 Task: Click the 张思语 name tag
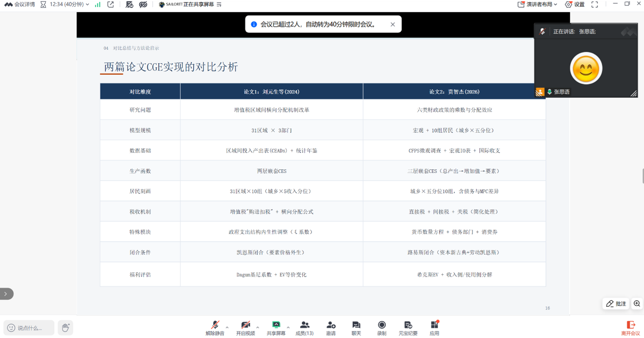click(x=562, y=92)
